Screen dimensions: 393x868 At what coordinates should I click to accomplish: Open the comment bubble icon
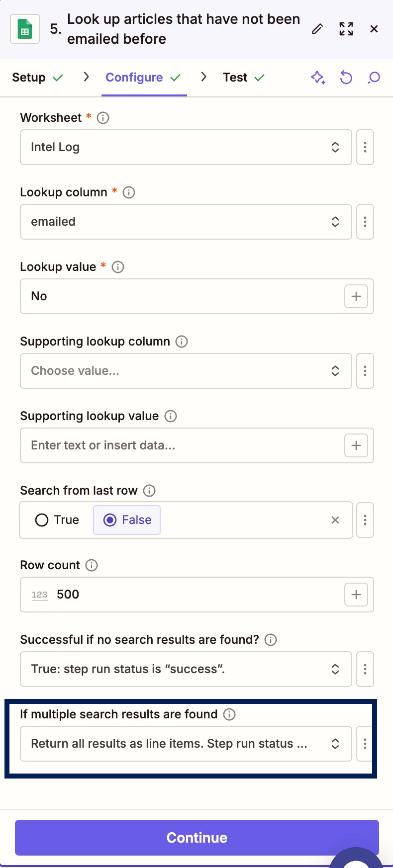tap(374, 78)
